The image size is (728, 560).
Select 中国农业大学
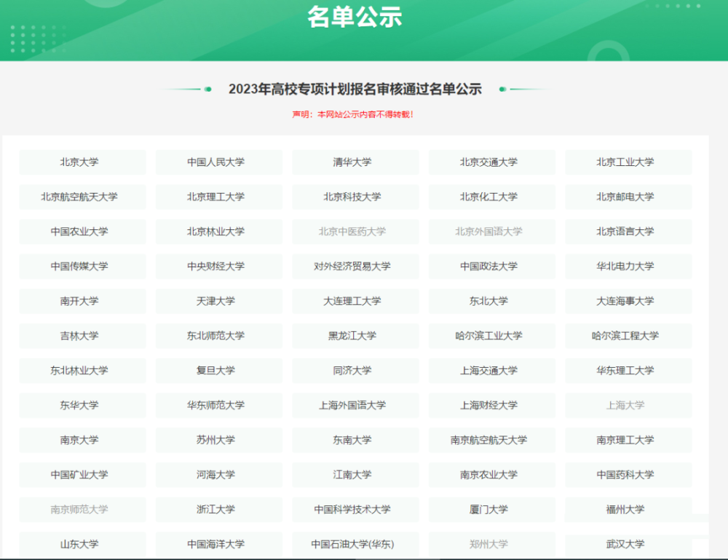[83, 232]
